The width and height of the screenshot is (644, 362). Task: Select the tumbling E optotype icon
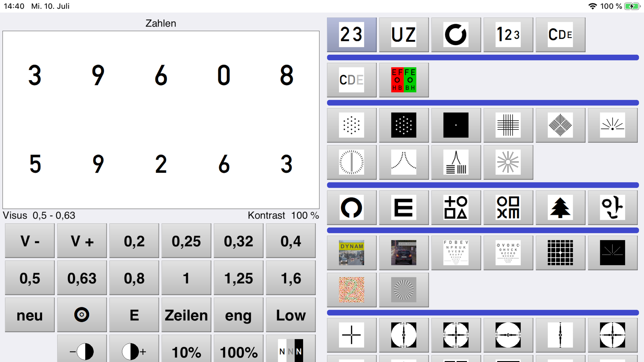pos(404,208)
